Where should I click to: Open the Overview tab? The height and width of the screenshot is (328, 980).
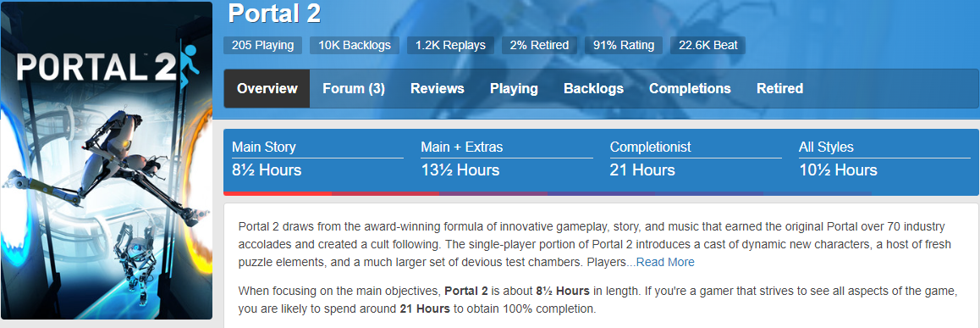(267, 88)
